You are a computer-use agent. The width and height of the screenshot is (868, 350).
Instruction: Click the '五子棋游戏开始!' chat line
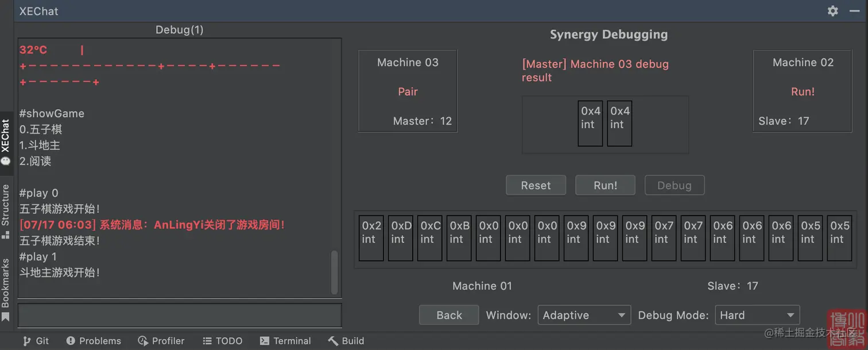(x=60, y=209)
